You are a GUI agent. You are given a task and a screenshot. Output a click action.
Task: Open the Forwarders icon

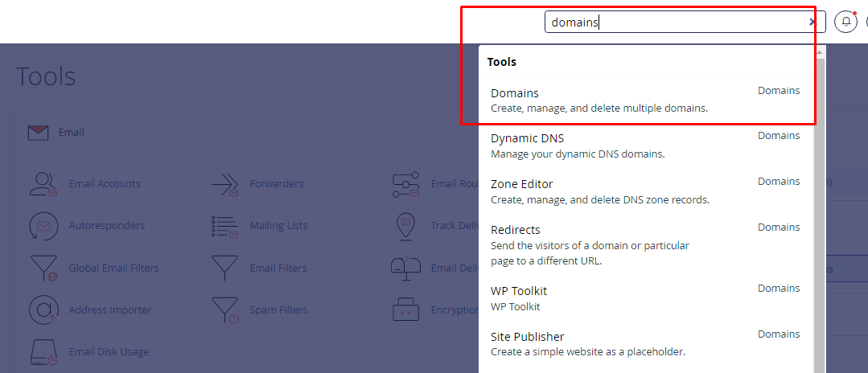tap(224, 184)
